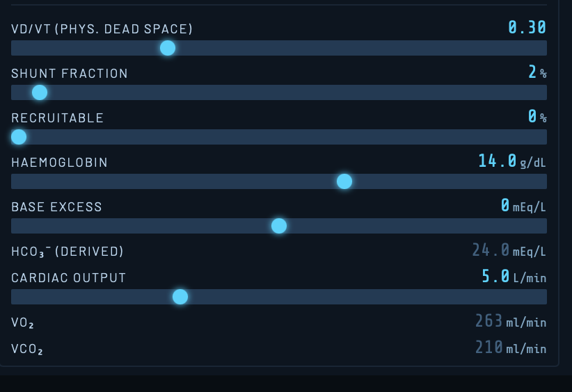Click the HCO3 (Derived) label
572x392 pixels.
pos(67,252)
